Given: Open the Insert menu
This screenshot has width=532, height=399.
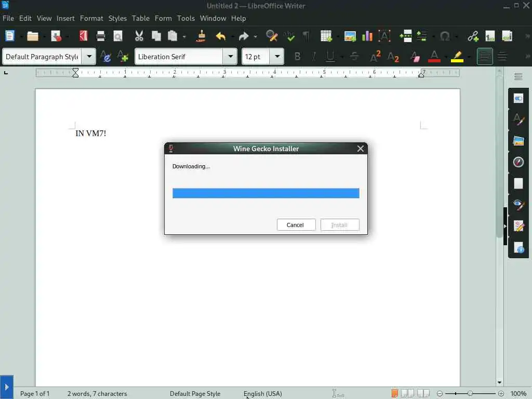Looking at the screenshot, I should tap(65, 18).
